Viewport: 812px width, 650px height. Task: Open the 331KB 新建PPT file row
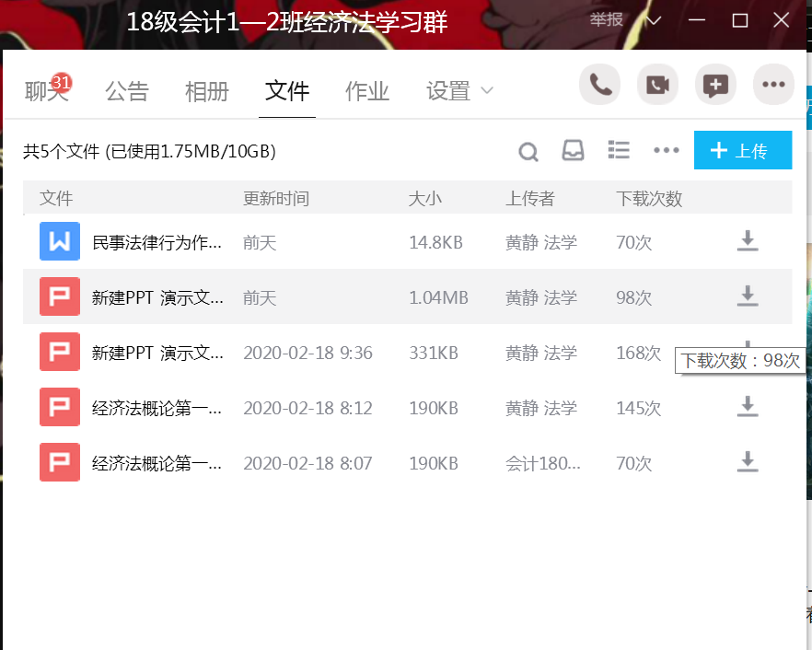click(157, 353)
